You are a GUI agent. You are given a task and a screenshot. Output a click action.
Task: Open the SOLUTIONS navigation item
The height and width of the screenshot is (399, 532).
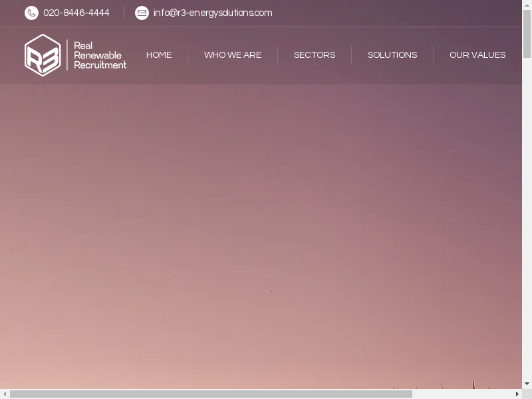(x=392, y=55)
